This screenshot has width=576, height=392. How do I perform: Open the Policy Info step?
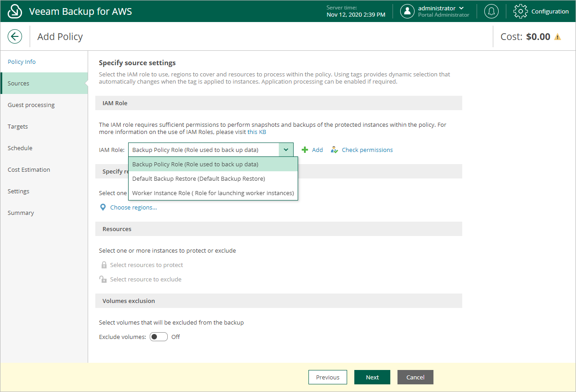tap(44, 62)
